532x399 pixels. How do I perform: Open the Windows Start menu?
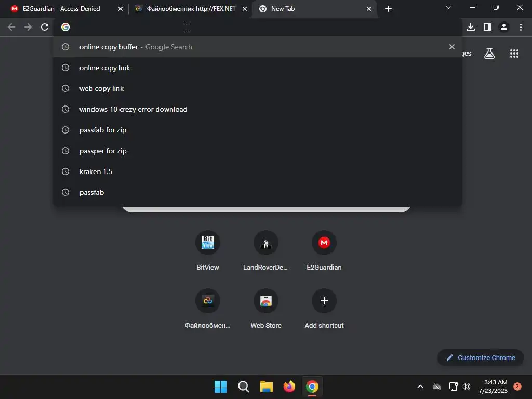[x=220, y=387]
